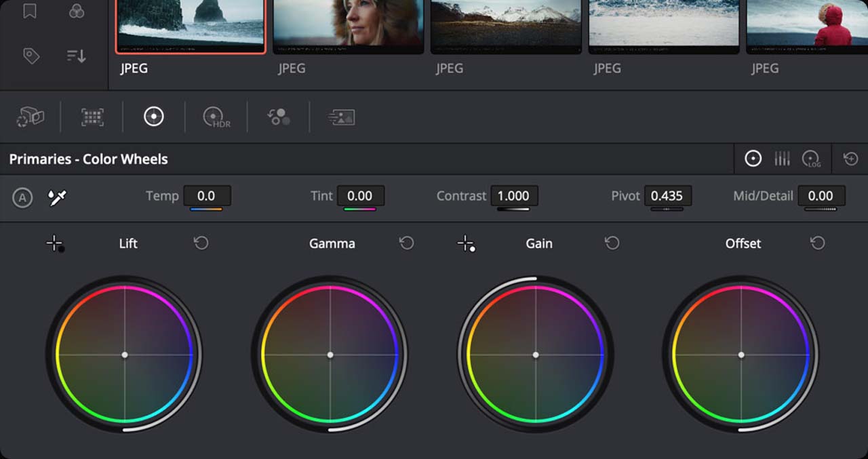Click the Temp value field
The height and width of the screenshot is (459, 868).
(206, 196)
